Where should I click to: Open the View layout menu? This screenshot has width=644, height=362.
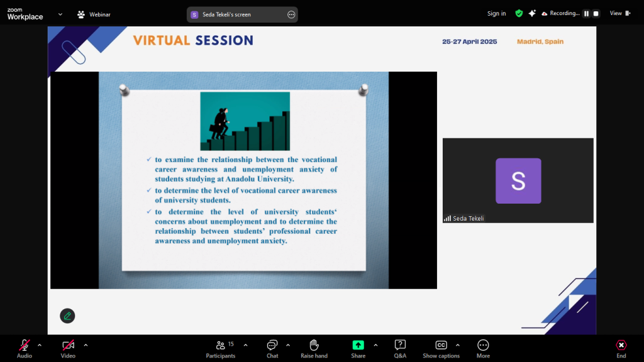click(x=619, y=13)
